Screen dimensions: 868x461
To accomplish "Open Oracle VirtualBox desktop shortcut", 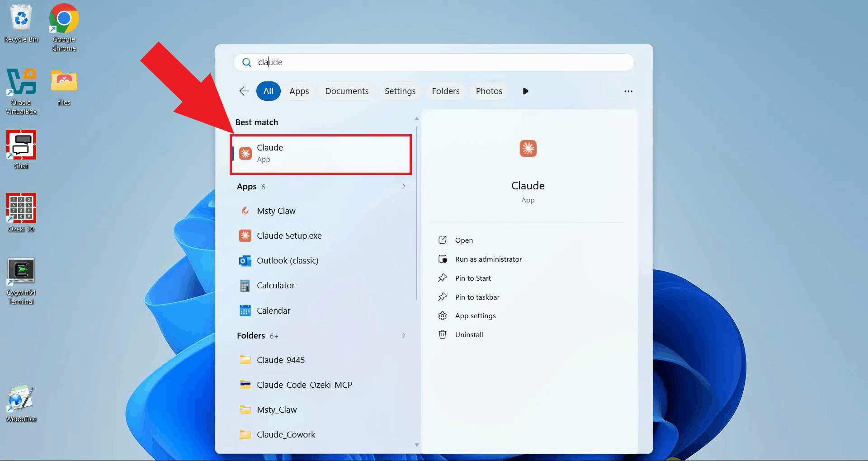I will click(x=21, y=91).
